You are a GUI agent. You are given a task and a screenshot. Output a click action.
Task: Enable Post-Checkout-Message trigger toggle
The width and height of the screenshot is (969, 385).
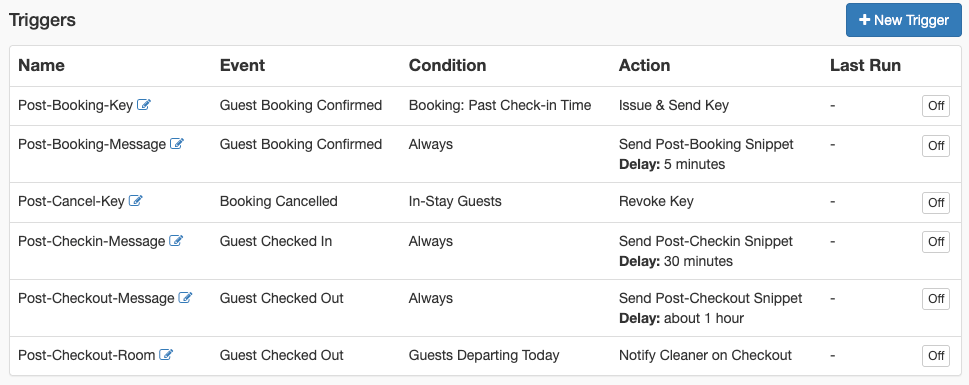coord(936,299)
